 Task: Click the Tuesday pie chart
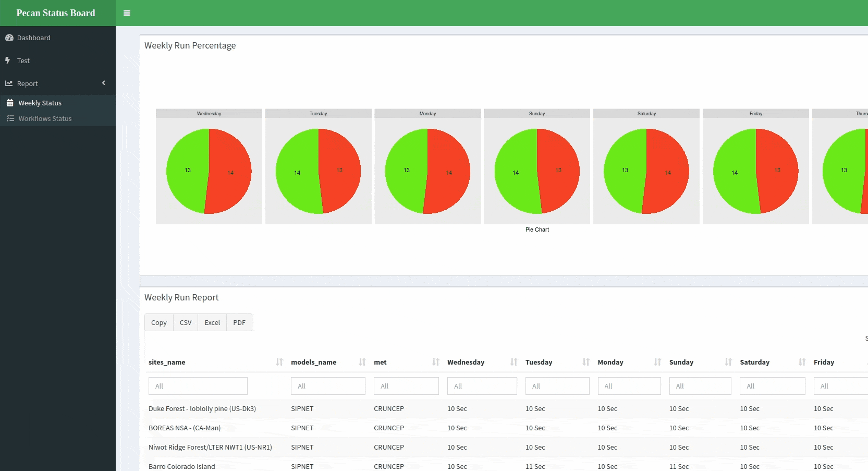[319, 171]
